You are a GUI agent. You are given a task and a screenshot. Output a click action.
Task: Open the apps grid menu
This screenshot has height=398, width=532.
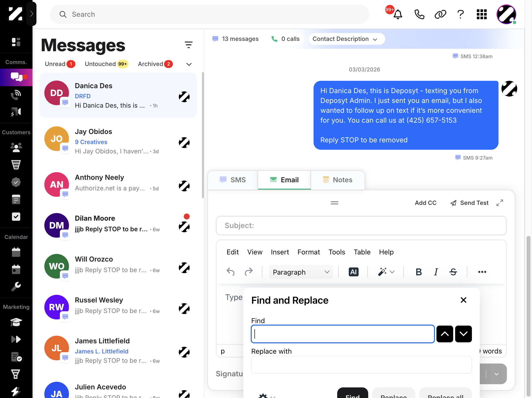pos(482,14)
